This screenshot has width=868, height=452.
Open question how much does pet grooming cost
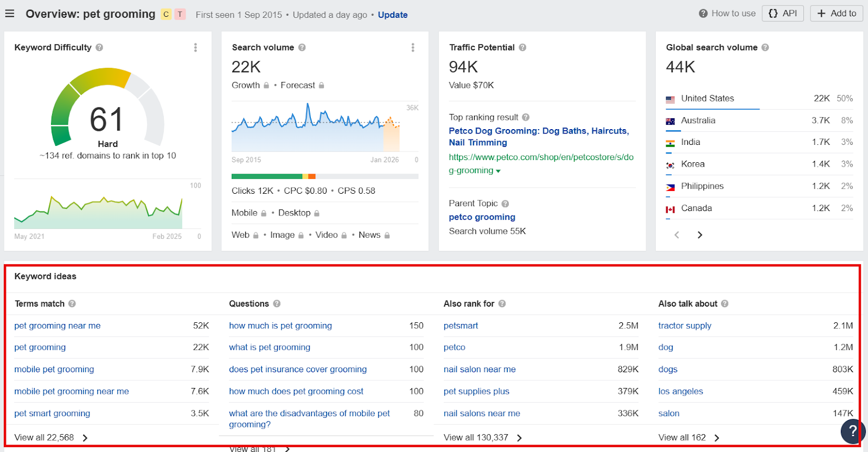coord(296,391)
